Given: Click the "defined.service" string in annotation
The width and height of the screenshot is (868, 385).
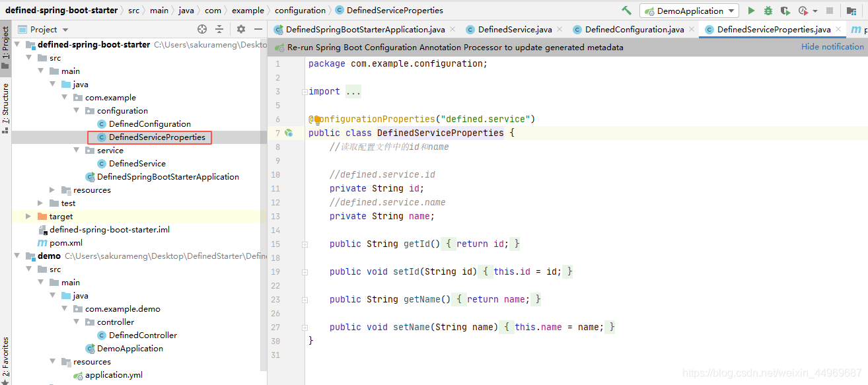Looking at the screenshot, I should (x=486, y=120).
